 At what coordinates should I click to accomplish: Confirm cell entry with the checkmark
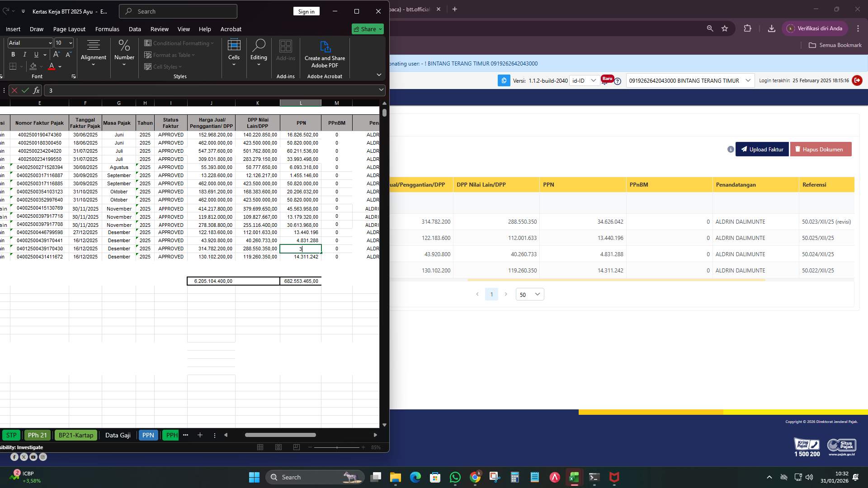click(25, 90)
